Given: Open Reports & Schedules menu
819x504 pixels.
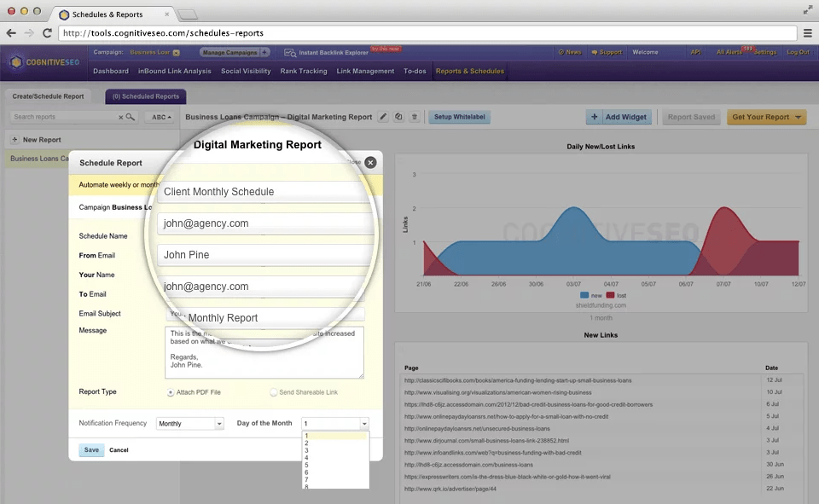Looking at the screenshot, I should pos(470,71).
